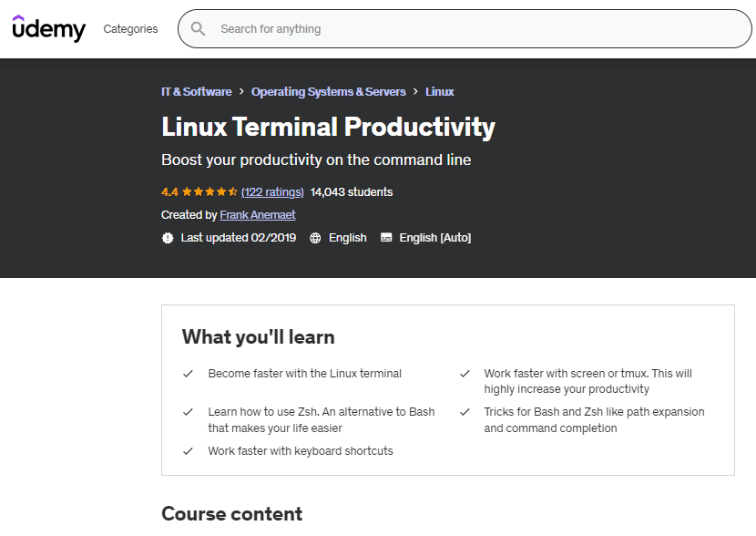The height and width of the screenshot is (536, 756).
Task: Open Operating Systems & Servers breadcrumb
Action: point(327,92)
